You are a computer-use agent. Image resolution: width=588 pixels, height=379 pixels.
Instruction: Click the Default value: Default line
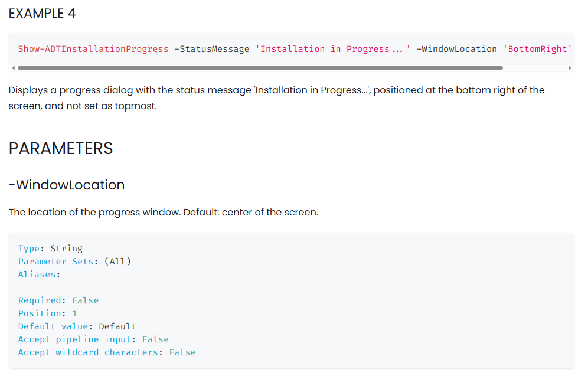[x=77, y=326]
